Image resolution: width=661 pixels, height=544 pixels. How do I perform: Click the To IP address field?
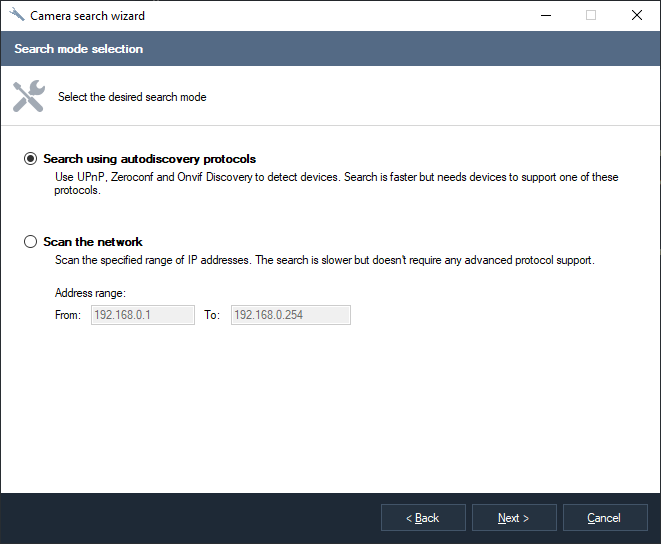point(290,315)
